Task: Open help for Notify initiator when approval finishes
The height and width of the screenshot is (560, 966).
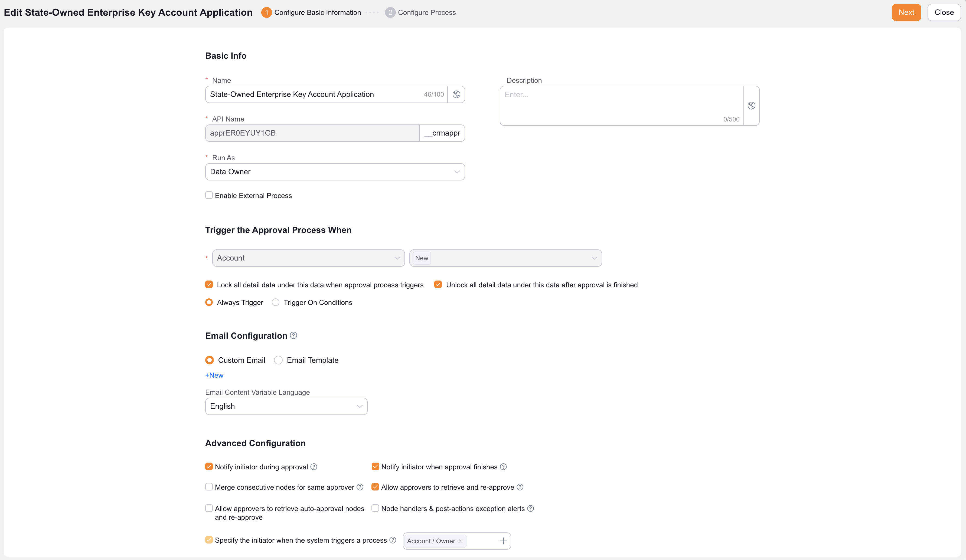Action: [x=503, y=467]
